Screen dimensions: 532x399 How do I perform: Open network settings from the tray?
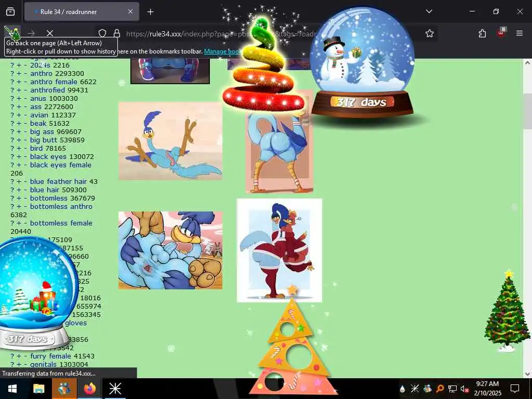click(x=453, y=389)
